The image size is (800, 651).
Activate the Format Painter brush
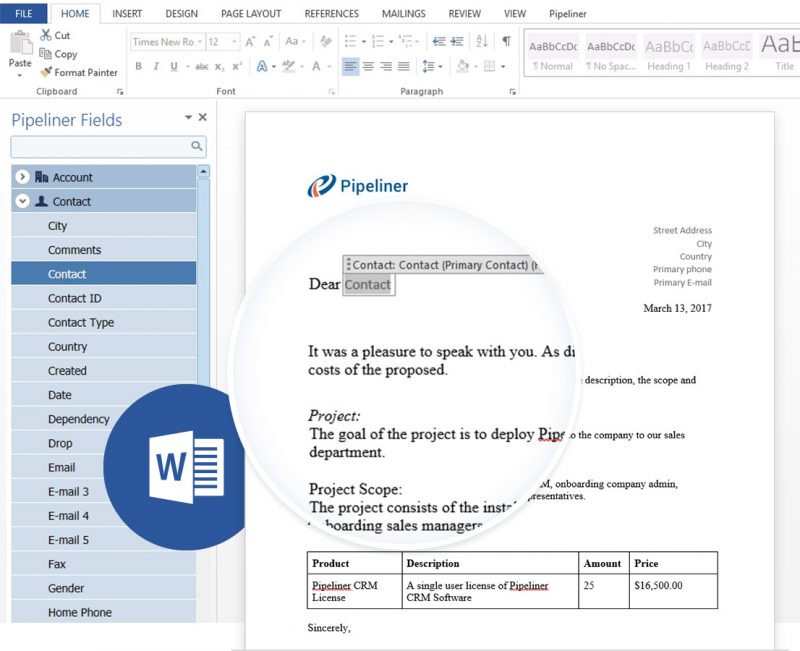pyautogui.click(x=46, y=72)
